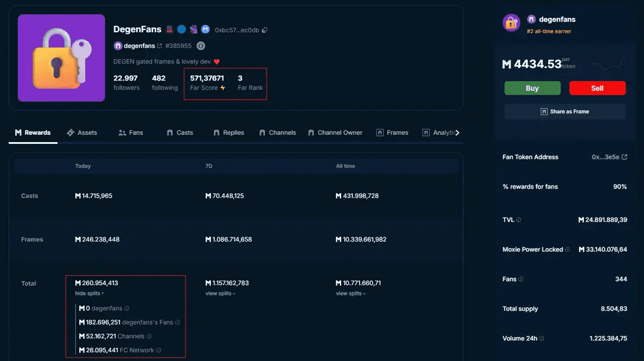The height and width of the screenshot is (361, 644).
Task: Expand view splits under the 7D total
Action: (221, 293)
